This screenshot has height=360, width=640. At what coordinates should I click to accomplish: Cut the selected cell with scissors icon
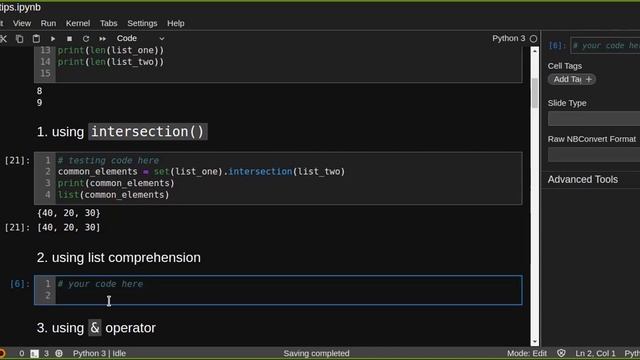tap(3, 39)
